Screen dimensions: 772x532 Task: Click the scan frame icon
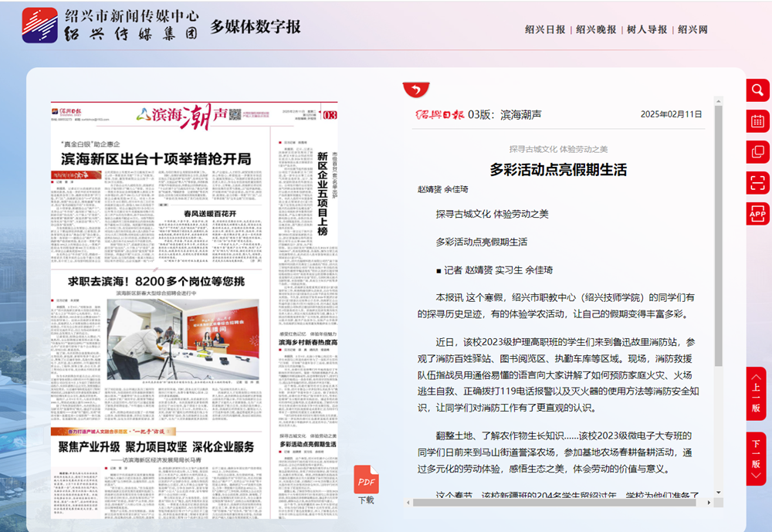(x=757, y=182)
